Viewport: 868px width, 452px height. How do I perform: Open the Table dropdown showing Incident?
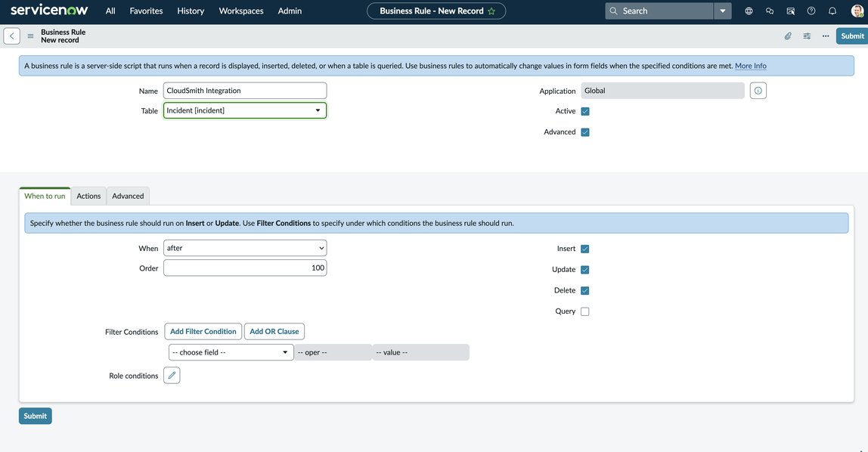pos(245,110)
